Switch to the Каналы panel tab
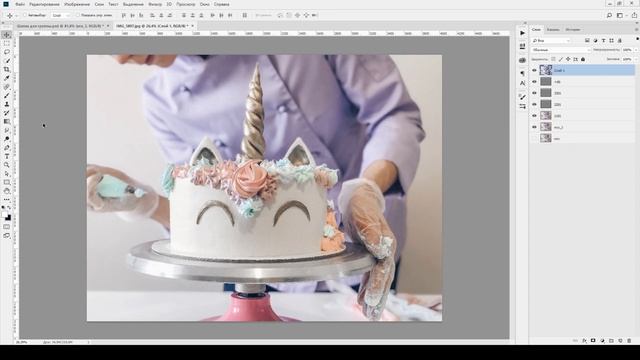 click(x=553, y=29)
